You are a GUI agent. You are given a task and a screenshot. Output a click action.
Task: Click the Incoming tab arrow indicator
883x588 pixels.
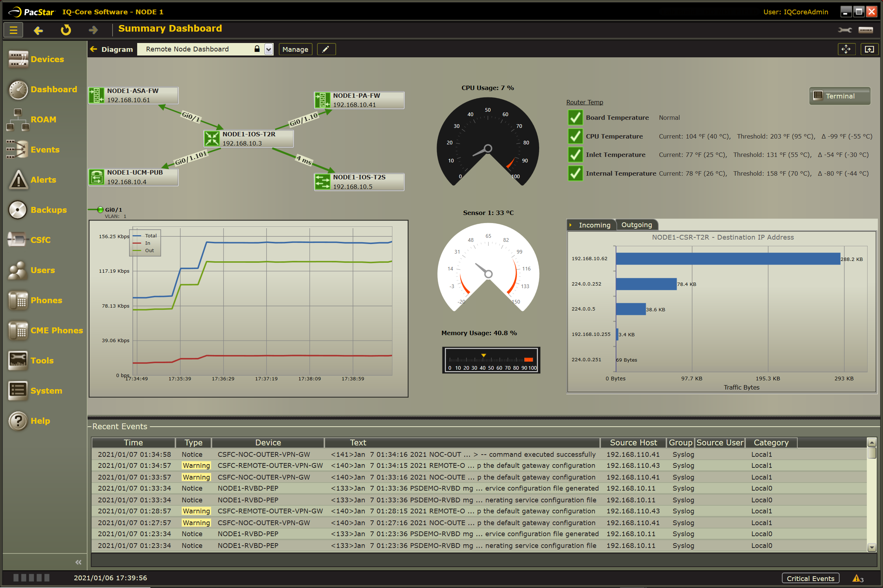click(570, 225)
